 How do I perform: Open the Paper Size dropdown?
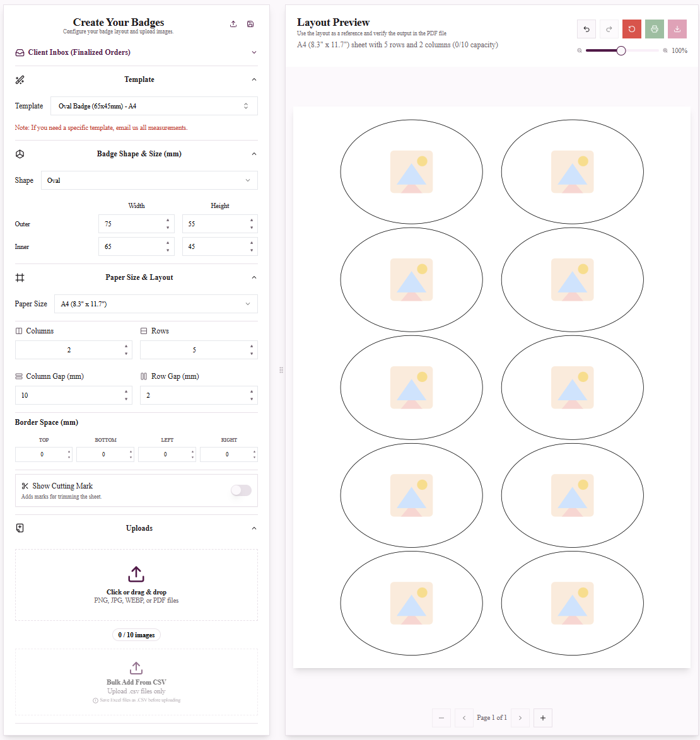pos(156,304)
